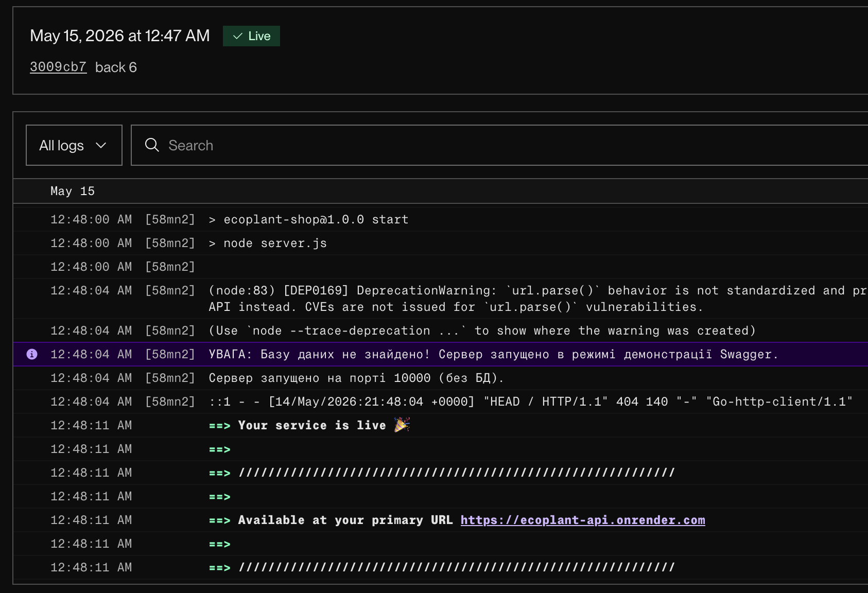Open the All logs dropdown
This screenshot has height=593, width=868.
tap(74, 145)
